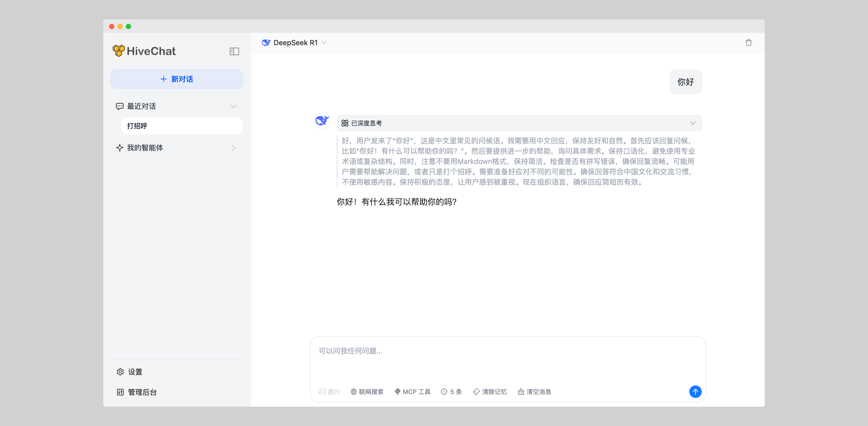
Task: Click the blue send arrow button
Action: 695,391
